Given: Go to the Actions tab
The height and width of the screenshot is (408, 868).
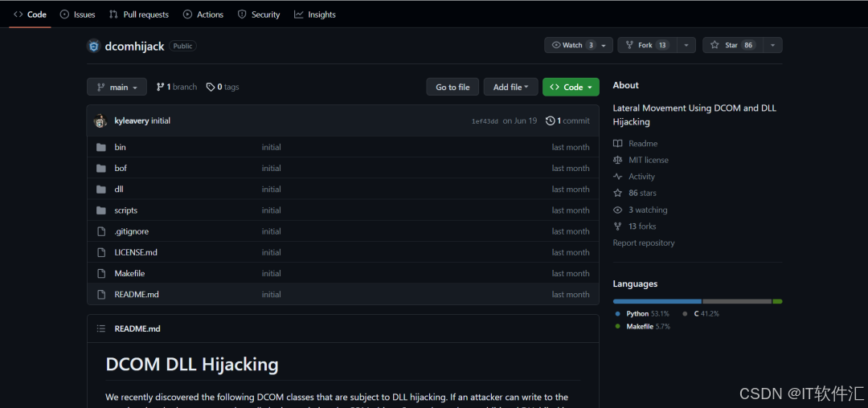Looking at the screenshot, I should 203,14.
